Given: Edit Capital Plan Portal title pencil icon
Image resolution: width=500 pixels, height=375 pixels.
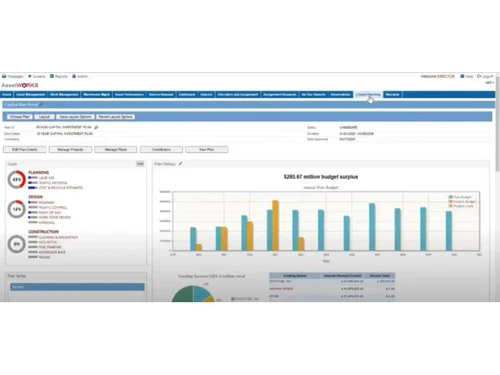Looking at the screenshot, I should [x=41, y=105].
